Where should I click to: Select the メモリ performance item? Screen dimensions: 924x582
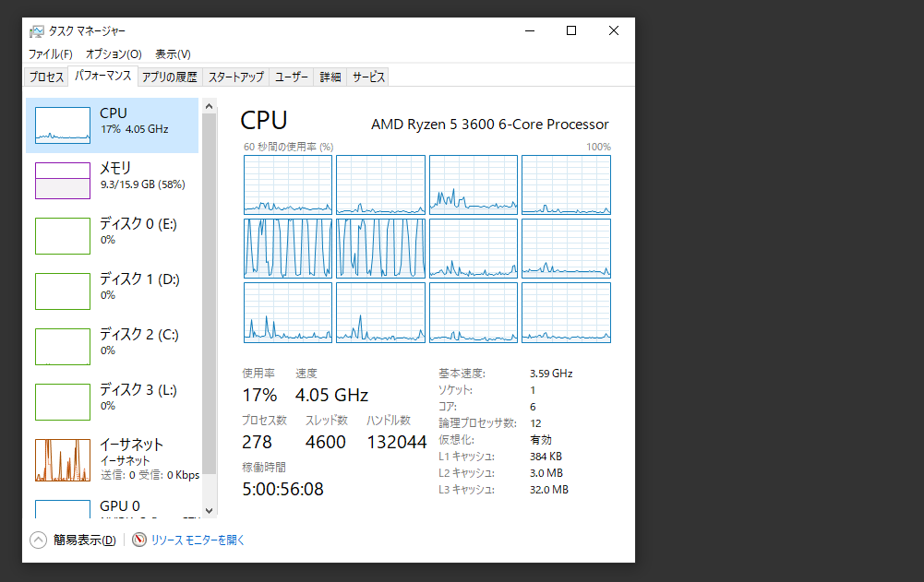(112, 180)
